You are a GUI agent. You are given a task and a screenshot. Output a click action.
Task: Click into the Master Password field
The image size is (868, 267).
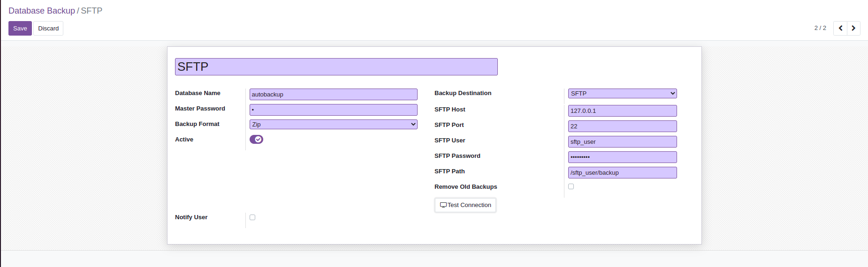pos(333,110)
